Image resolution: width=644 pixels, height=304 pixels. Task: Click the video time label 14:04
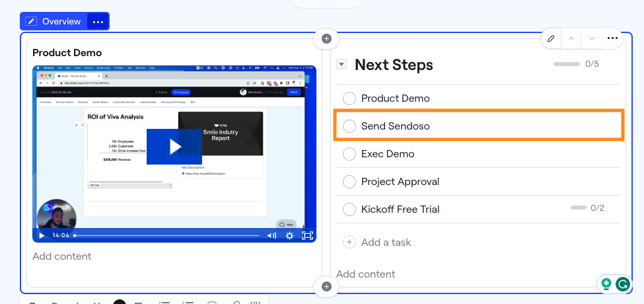[60, 235]
